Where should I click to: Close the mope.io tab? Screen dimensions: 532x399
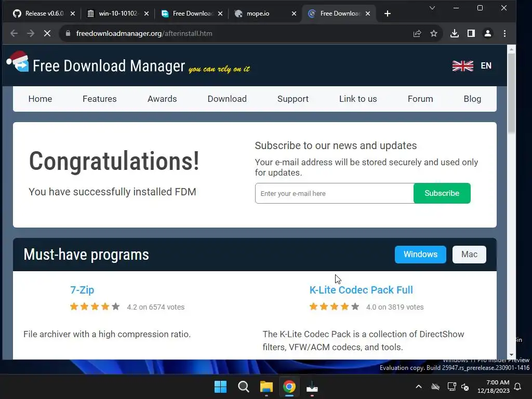(294, 14)
